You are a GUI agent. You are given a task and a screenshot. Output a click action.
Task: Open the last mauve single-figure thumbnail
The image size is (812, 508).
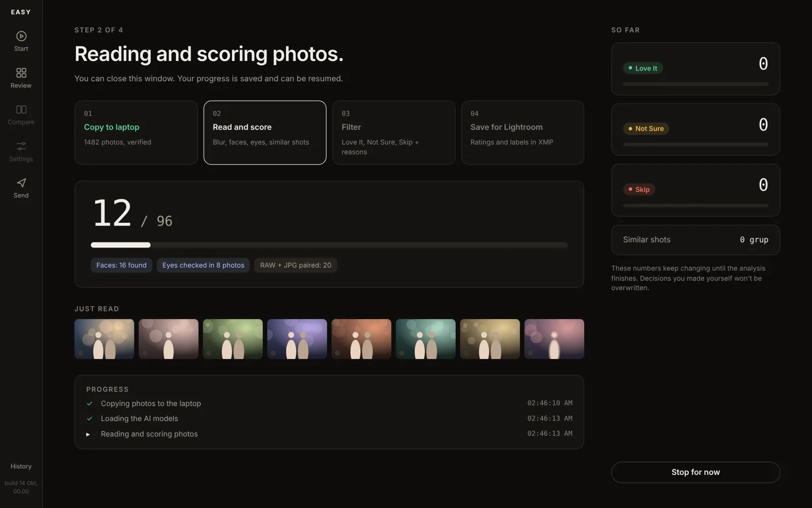pyautogui.click(x=554, y=339)
